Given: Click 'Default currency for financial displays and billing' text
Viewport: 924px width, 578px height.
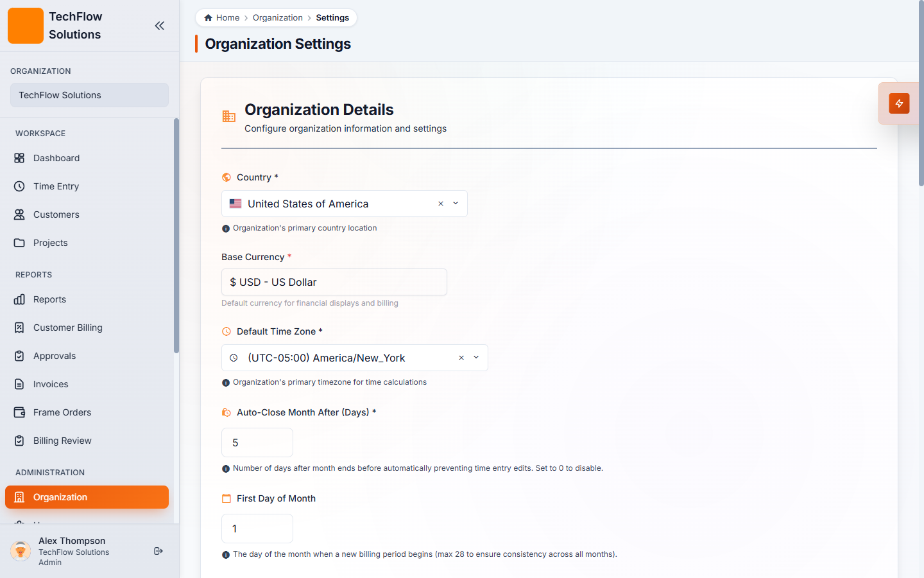Looking at the screenshot, I should pos(310,303).
